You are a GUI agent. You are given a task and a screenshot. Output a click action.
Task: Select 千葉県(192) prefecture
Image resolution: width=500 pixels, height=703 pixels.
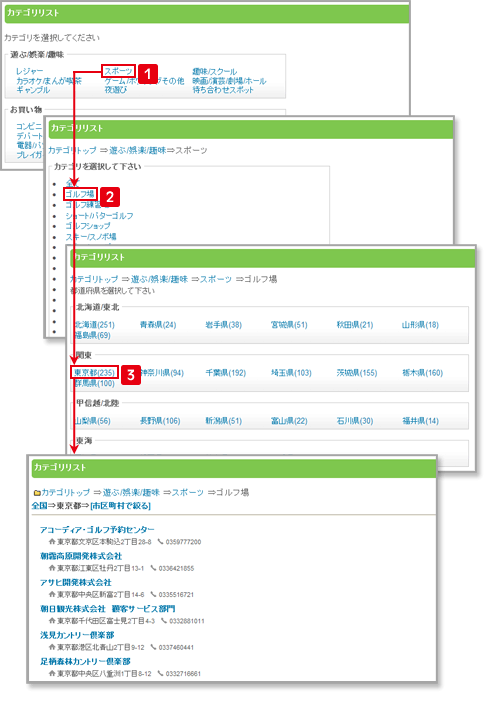pyautogui.click(x=226, y=373)
